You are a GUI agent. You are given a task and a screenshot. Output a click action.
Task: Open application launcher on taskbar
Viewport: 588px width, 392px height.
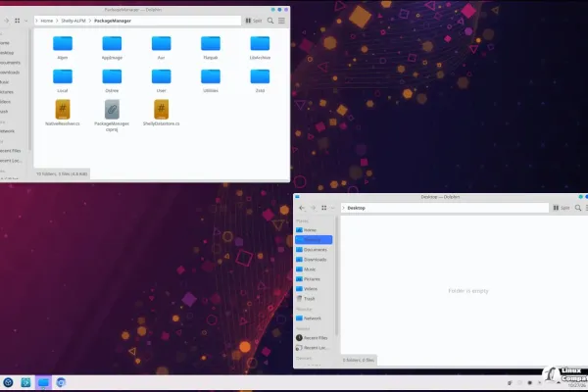click(8, 382)
